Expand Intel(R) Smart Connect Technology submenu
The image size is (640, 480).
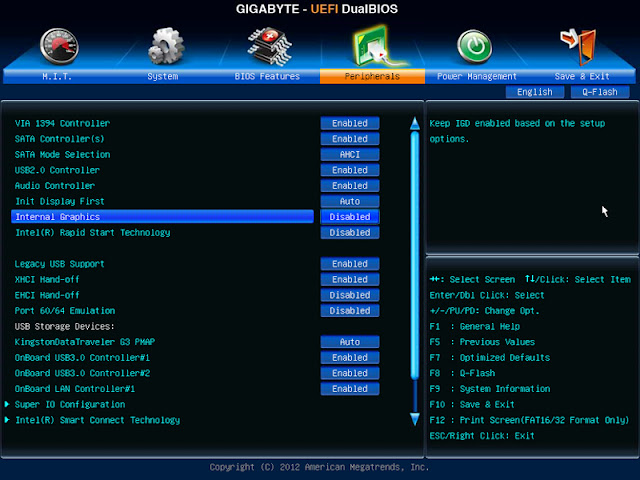(93, 420)
